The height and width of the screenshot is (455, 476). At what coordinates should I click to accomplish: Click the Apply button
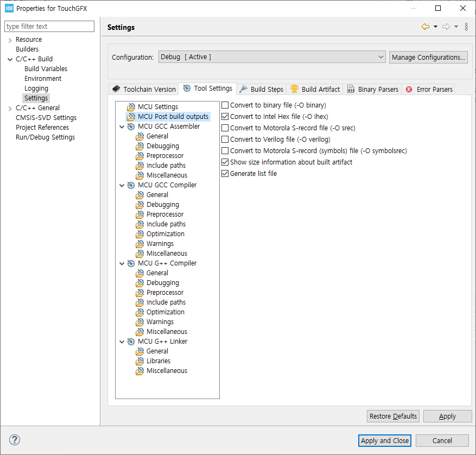pyautogui.click(x=447, y=416)
